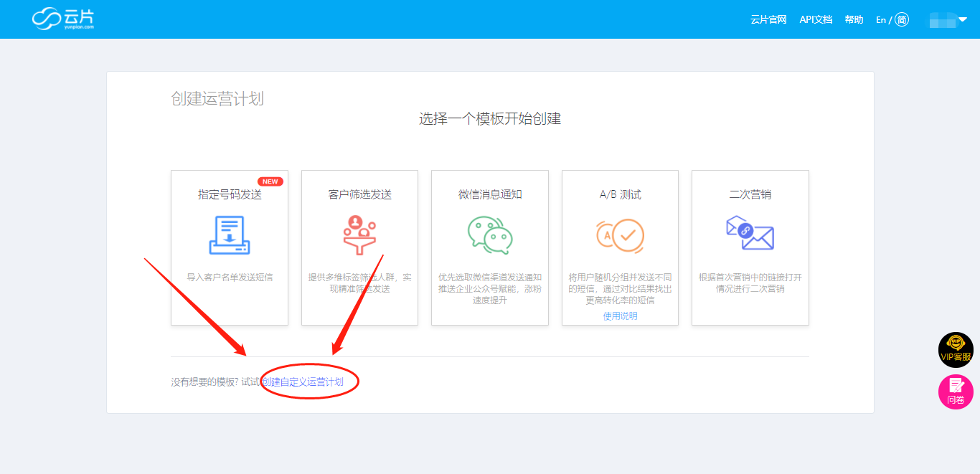Select the 指定号码发送 printer icon
Screen dimensions: 980x474
pyautogui.click(x=230, y=234)
